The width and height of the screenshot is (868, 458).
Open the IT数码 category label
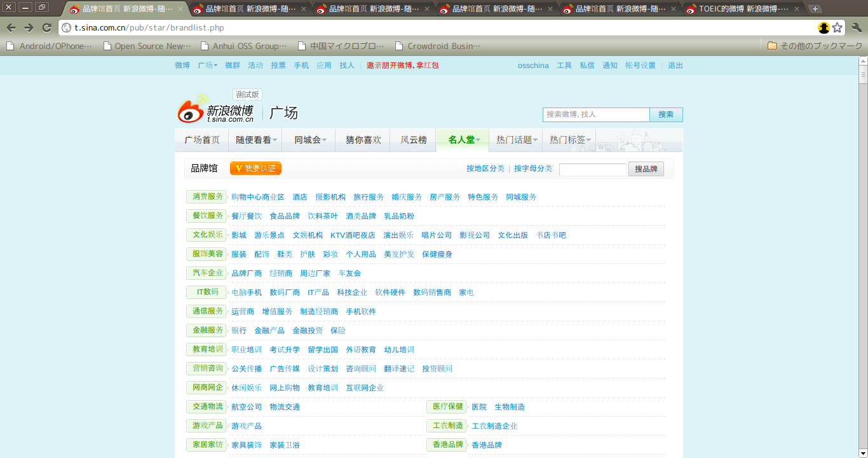207,292
